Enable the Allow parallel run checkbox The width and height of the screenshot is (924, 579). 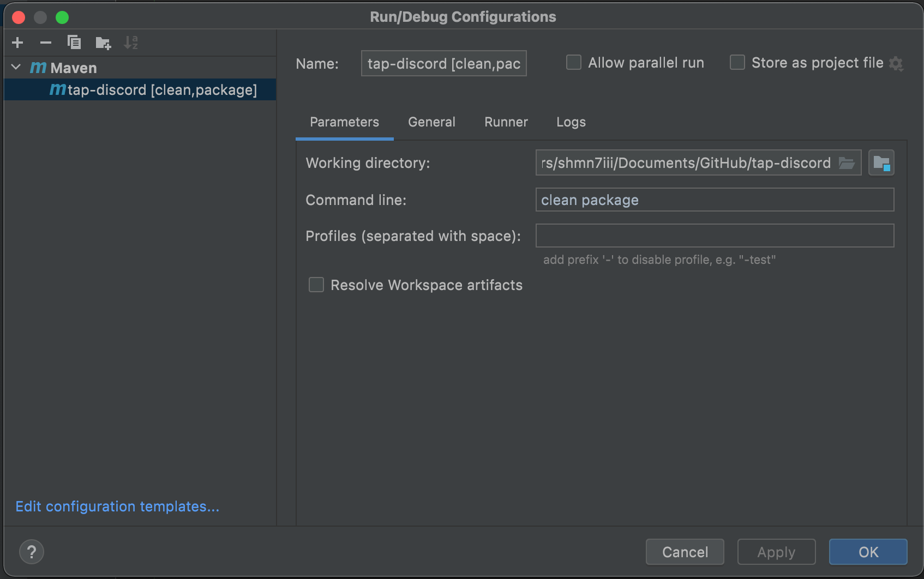pos(574,63)
